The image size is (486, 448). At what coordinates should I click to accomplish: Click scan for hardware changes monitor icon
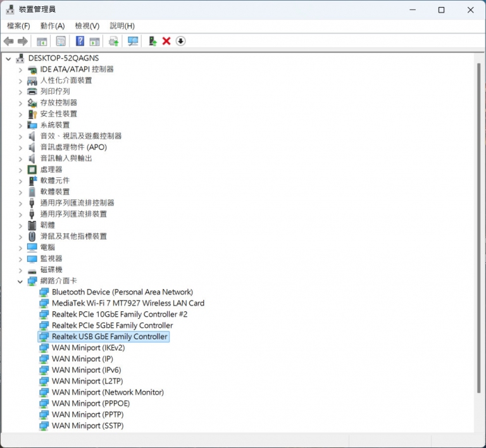[133, 41]
